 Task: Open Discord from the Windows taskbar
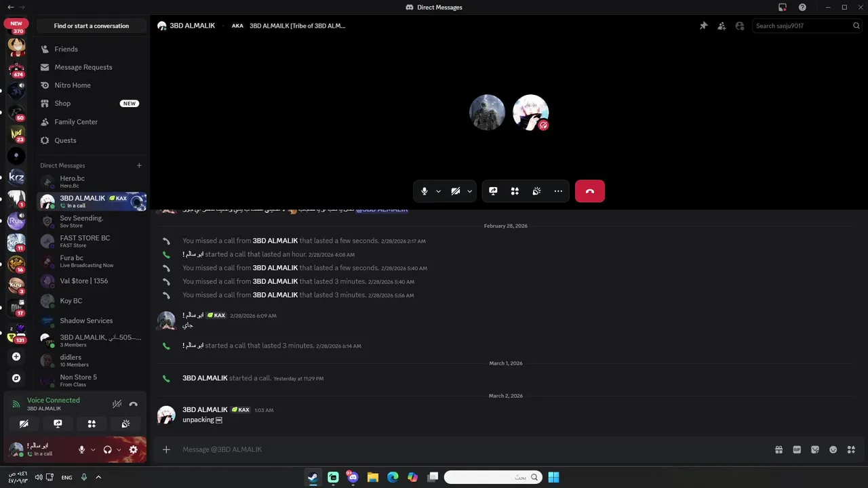point(353,477)
